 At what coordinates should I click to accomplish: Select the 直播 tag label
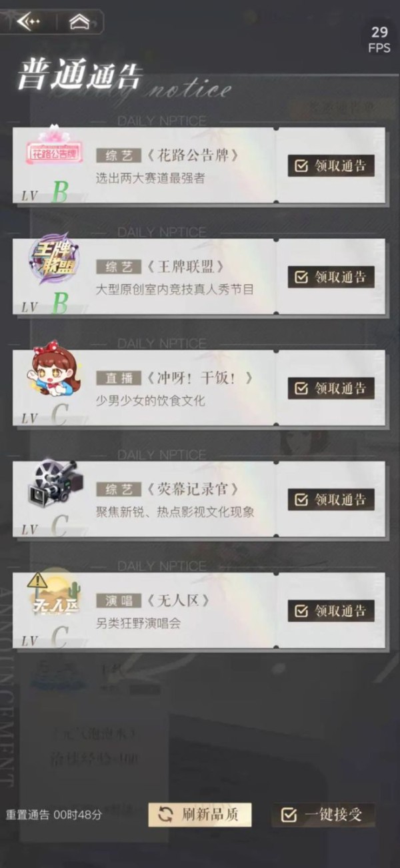click(119, 378)
